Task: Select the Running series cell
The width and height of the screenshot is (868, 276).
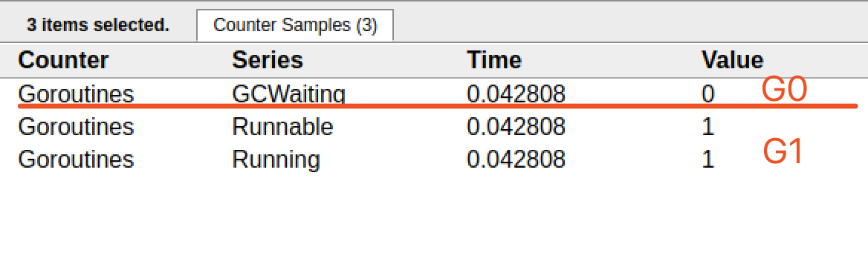Action: [x=276, y=160]
